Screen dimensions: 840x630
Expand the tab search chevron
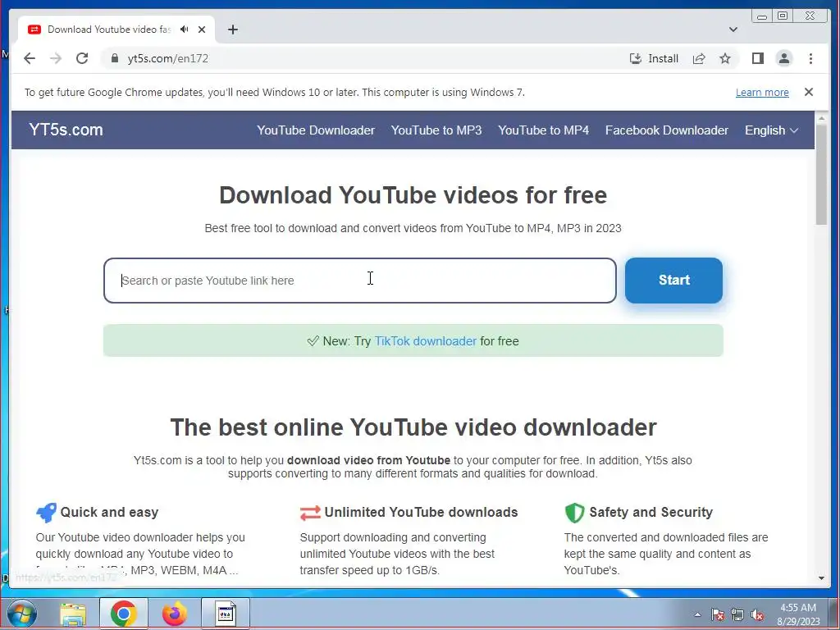click(733, 30)
